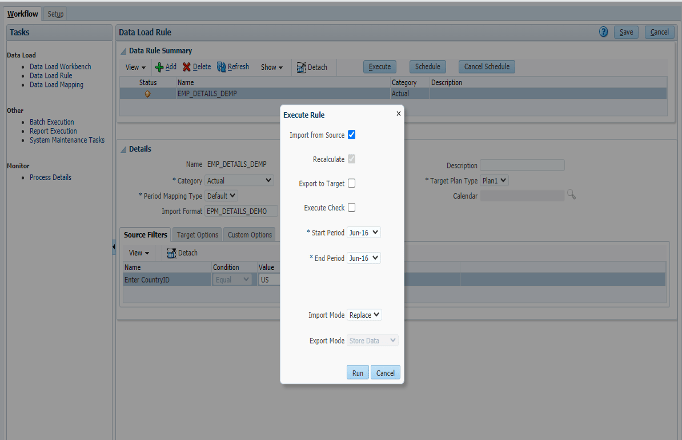Toggle the Recalculate checkbox
Image resolution: width=682 pixels, height=440 pixels.
click(351, 159)
